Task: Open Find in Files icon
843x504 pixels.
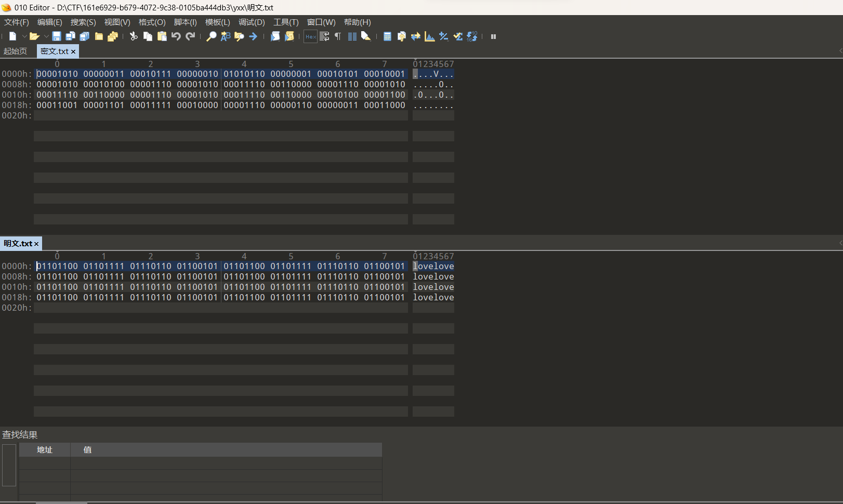Action: pyautogui.click(x=239, y=36)
